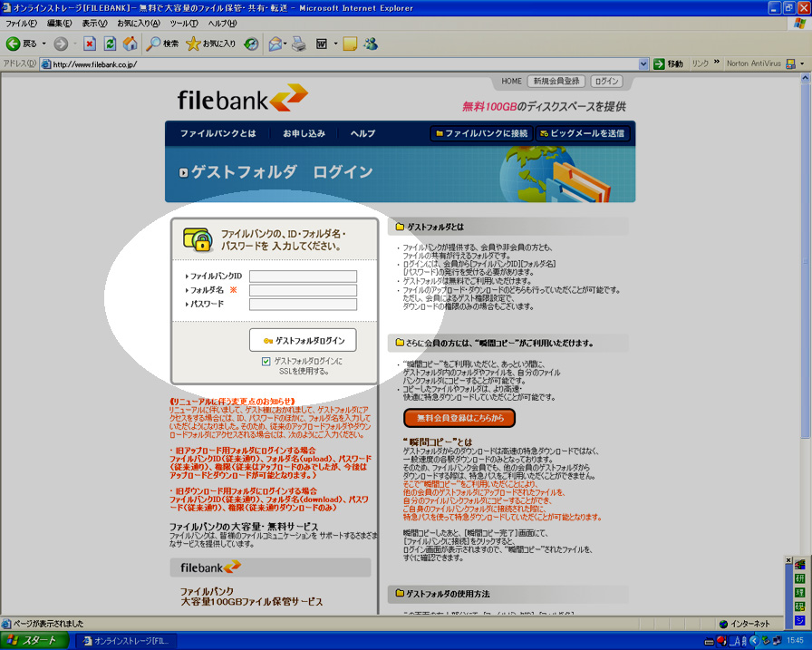This screenshot has height=650, width=812.
Task: Toggle SSL use checkbox for guest login
Action: [266, 362]
